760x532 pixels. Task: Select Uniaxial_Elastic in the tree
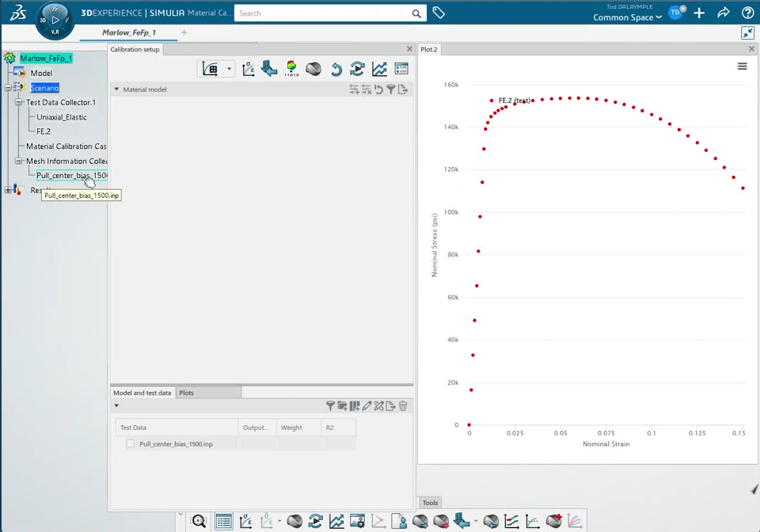[x=62, y=117]
